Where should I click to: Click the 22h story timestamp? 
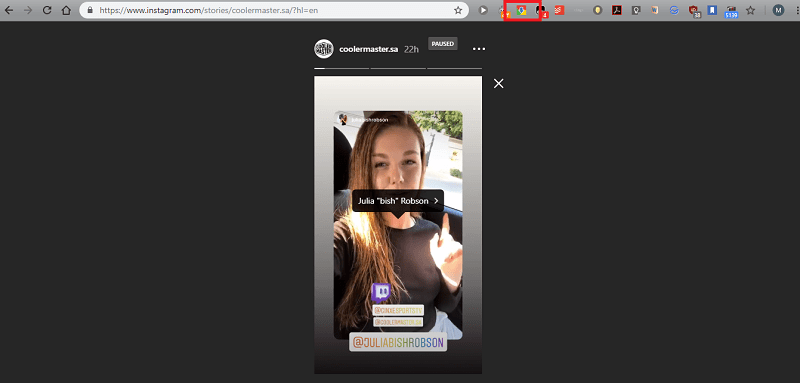point(411,49)
